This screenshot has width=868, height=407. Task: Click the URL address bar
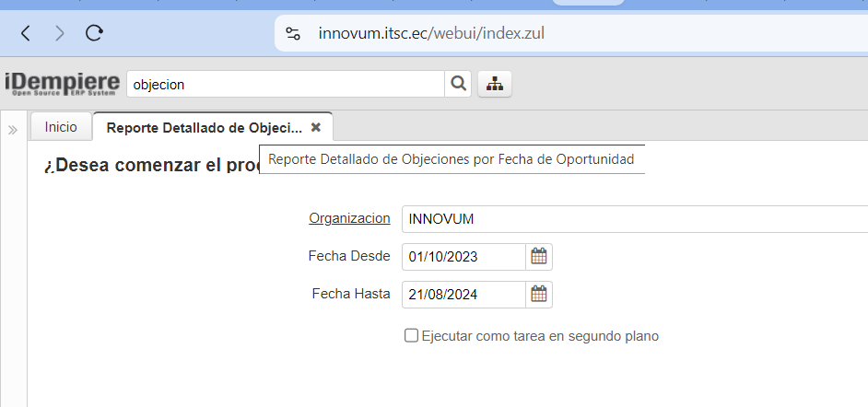[553, 33]
